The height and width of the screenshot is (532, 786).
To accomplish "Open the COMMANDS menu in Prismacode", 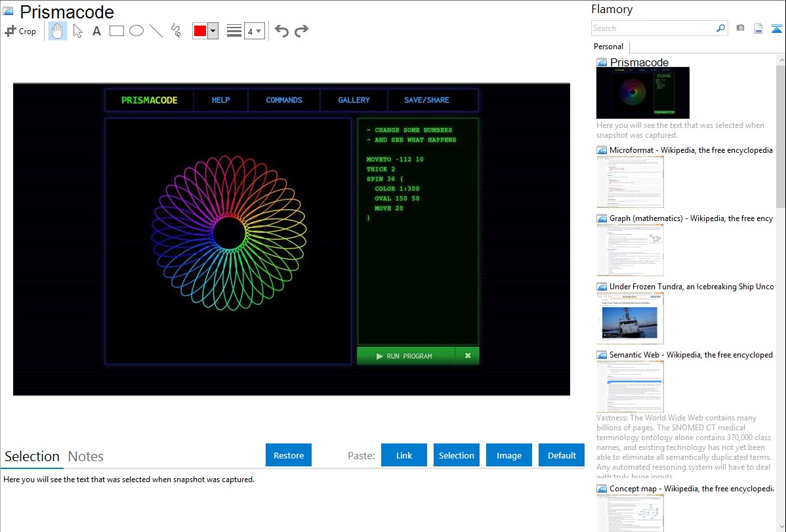I will click(x=283, y=100).
